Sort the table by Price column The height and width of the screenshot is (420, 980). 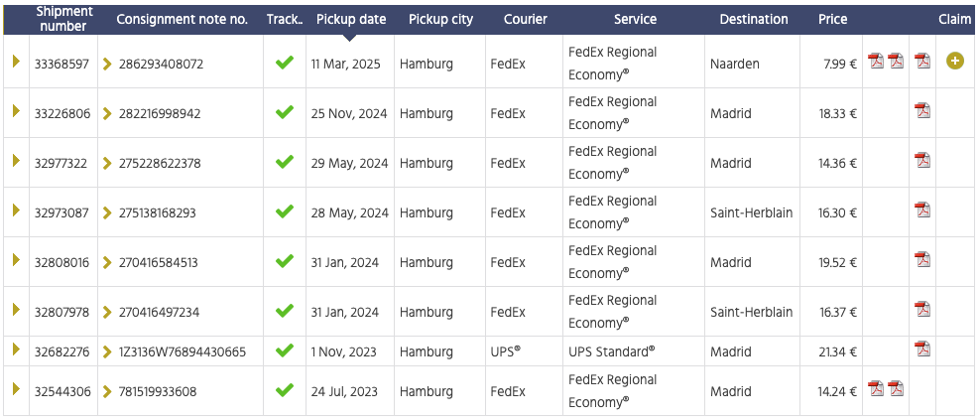point(832,19)
